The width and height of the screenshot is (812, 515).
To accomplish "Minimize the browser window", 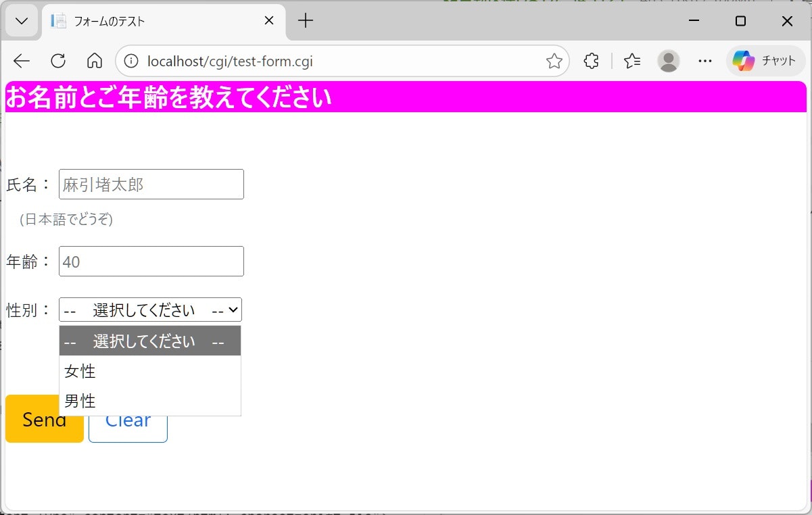I will pyautogui.click(x=694, y=21).
